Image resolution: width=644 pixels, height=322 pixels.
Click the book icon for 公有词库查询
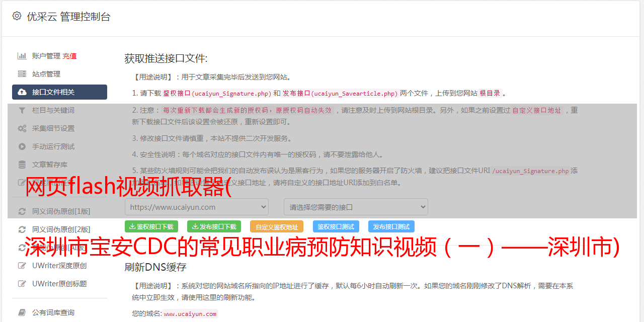click(x=22, y=312)
